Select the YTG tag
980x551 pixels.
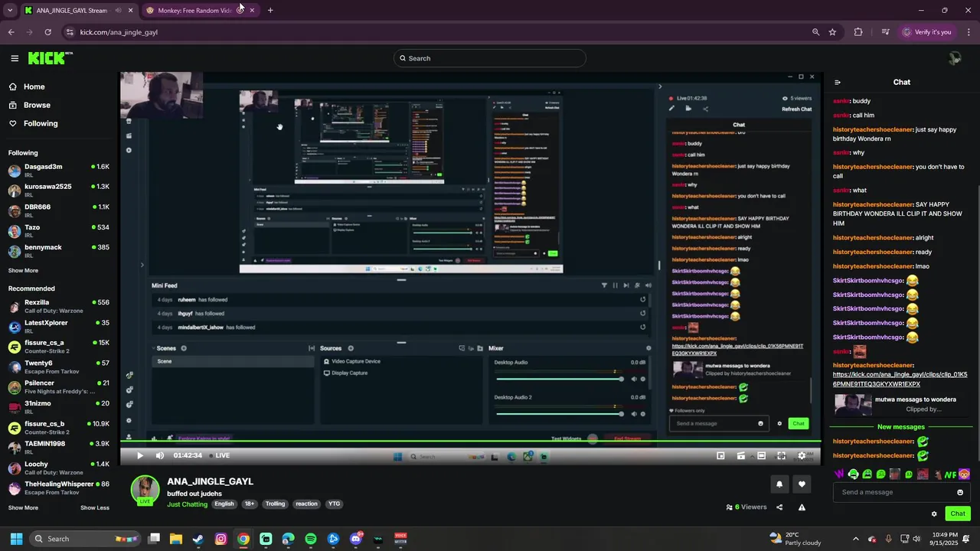[x=334, y=504]
